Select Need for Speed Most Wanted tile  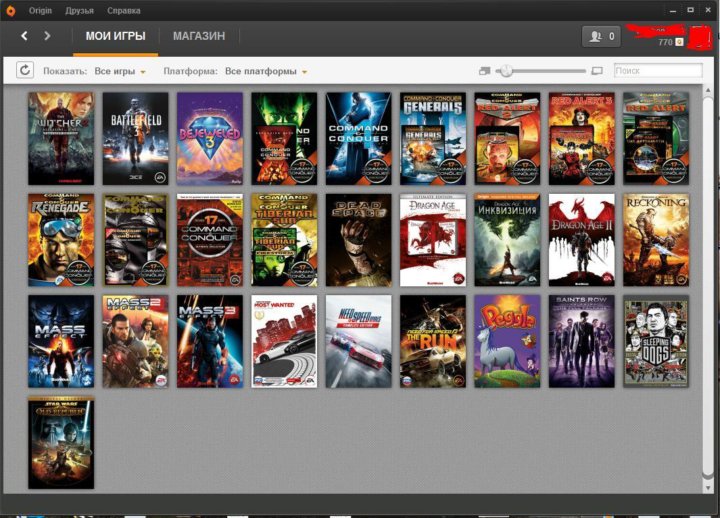pyautogui.click(x=284, y=342)
